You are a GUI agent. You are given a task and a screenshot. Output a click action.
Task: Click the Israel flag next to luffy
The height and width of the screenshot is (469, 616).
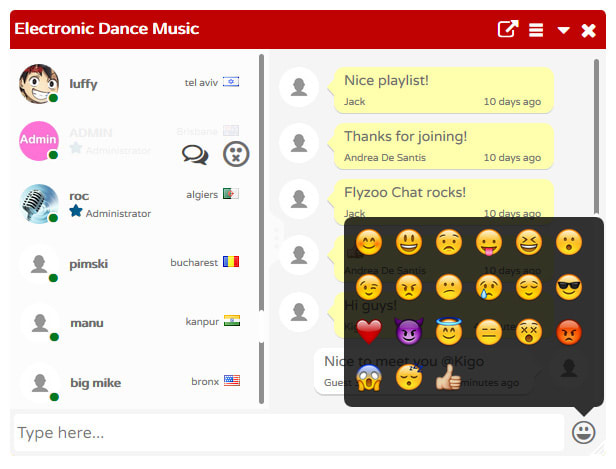click(231, 82)
